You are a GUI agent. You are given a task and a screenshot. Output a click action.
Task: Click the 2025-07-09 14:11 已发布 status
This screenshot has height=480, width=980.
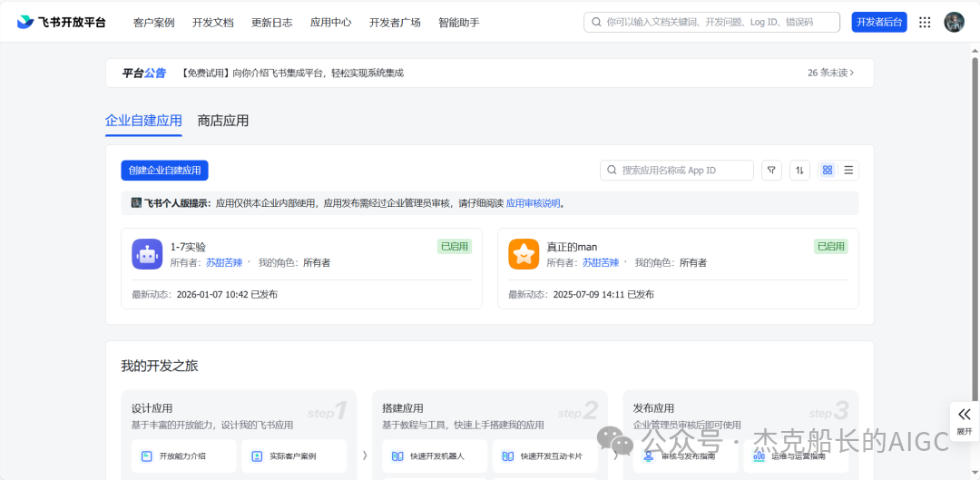pos(603,294)
